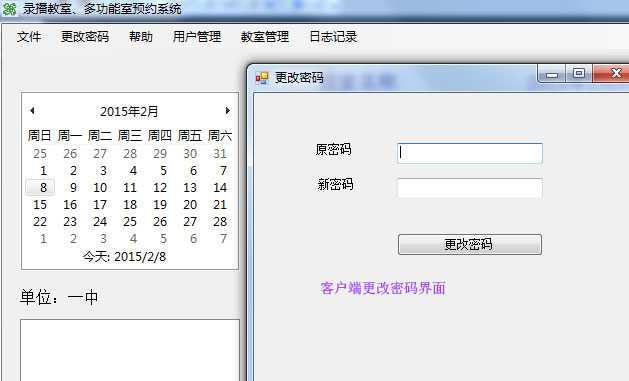Focus the 新密码 input field
The width and height of the screenshot is (629, 381).
point(470,188)
